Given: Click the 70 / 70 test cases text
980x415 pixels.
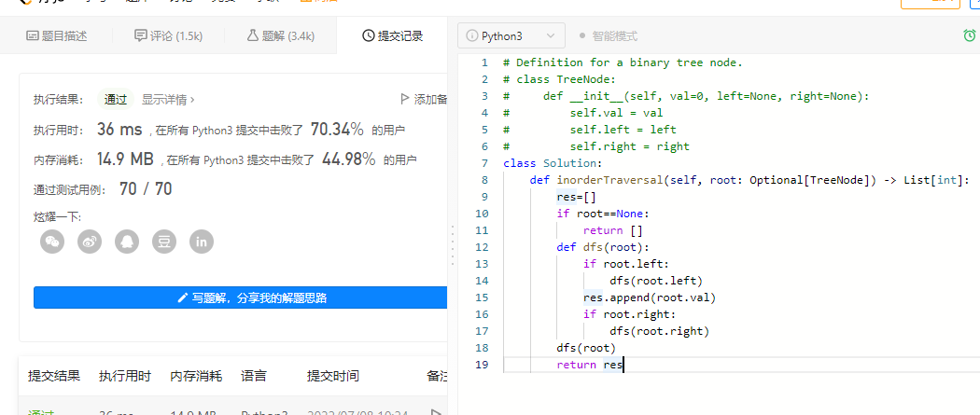Looking at the screenshot, I should (x=146, y=189).
